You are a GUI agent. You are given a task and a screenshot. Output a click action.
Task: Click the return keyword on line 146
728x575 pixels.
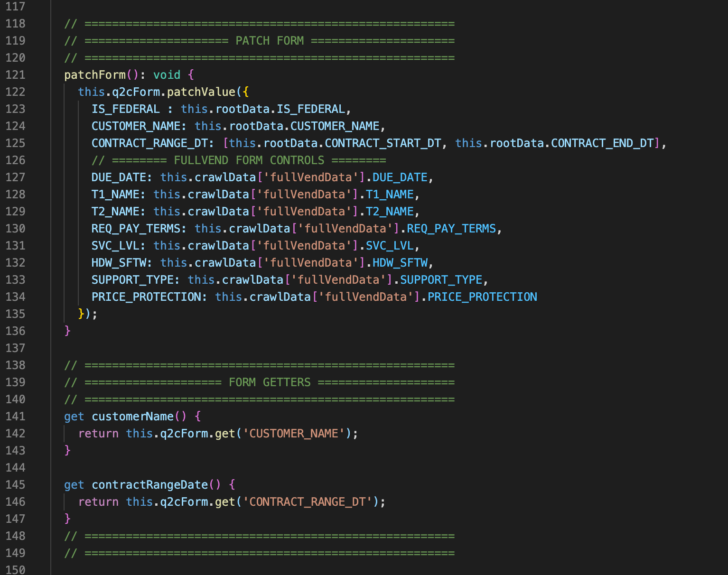(x=98, y=502)
